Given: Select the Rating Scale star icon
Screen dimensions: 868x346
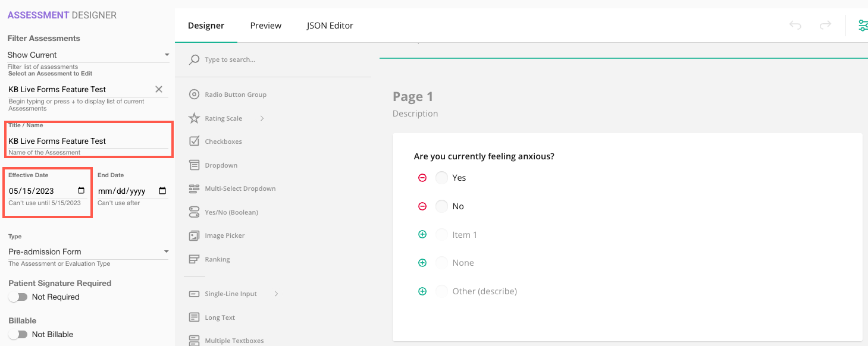Looking at the screenshot, I should [x=194, y=118].
